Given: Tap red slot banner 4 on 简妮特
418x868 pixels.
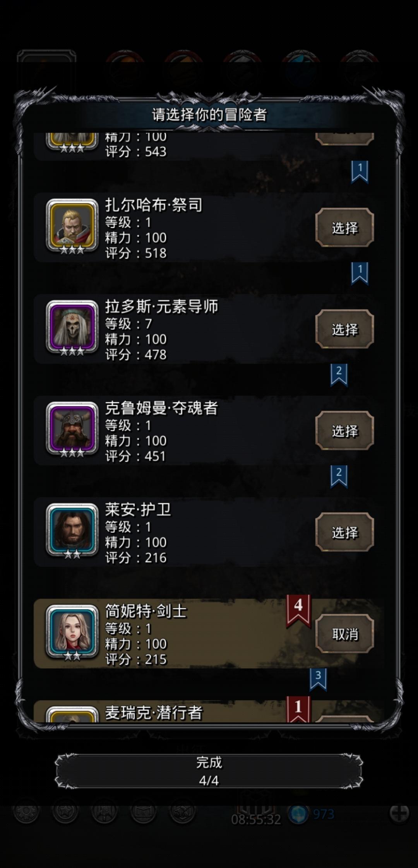Looking at the screenshot, I should (298, 611).
